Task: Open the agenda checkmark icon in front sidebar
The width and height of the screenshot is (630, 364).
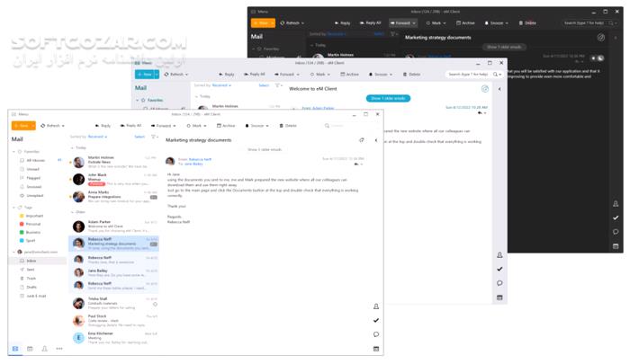Action: click(x=376, y=320)
